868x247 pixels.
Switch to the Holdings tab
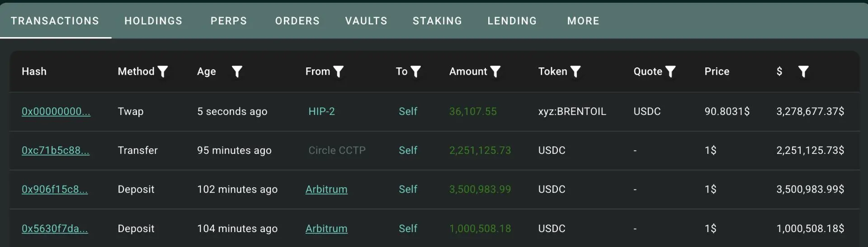153,21
